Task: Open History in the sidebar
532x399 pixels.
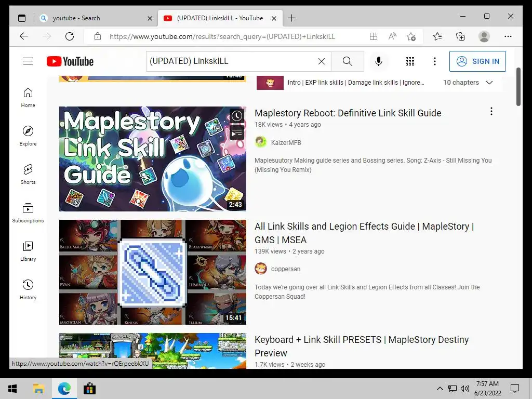Action: point(28,289)
